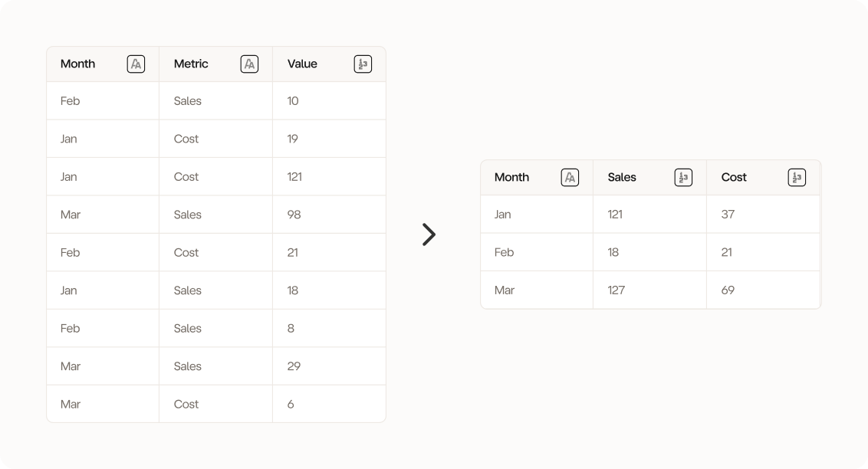
Task: Select the Sales column header in the pivoted table
Action: (622, 178)
